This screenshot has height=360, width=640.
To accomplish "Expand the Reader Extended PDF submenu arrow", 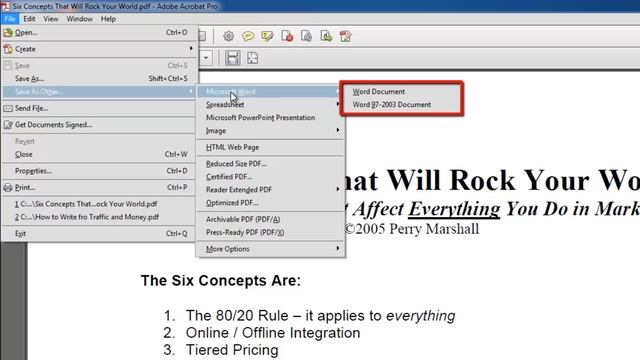I will click(x=338, y=189).
